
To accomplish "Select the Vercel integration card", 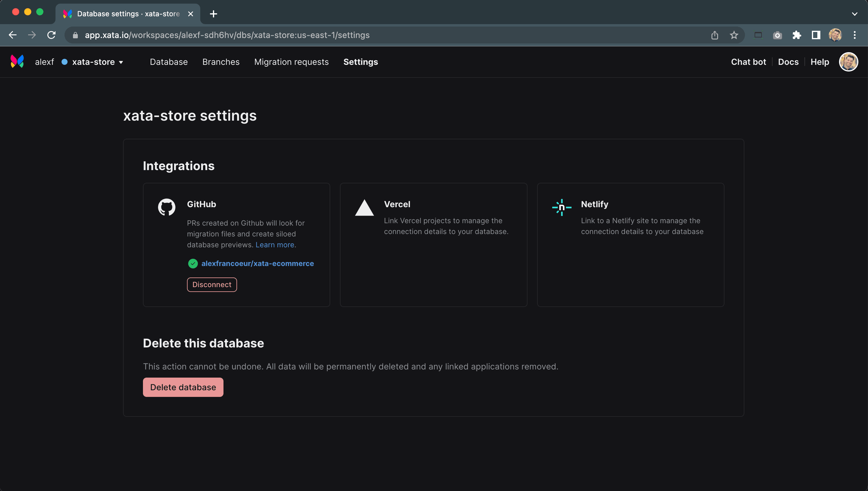I will coord(433,245).
